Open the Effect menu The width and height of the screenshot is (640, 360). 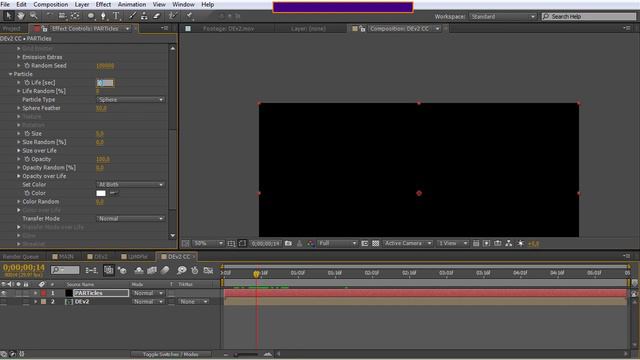point(103,4)
